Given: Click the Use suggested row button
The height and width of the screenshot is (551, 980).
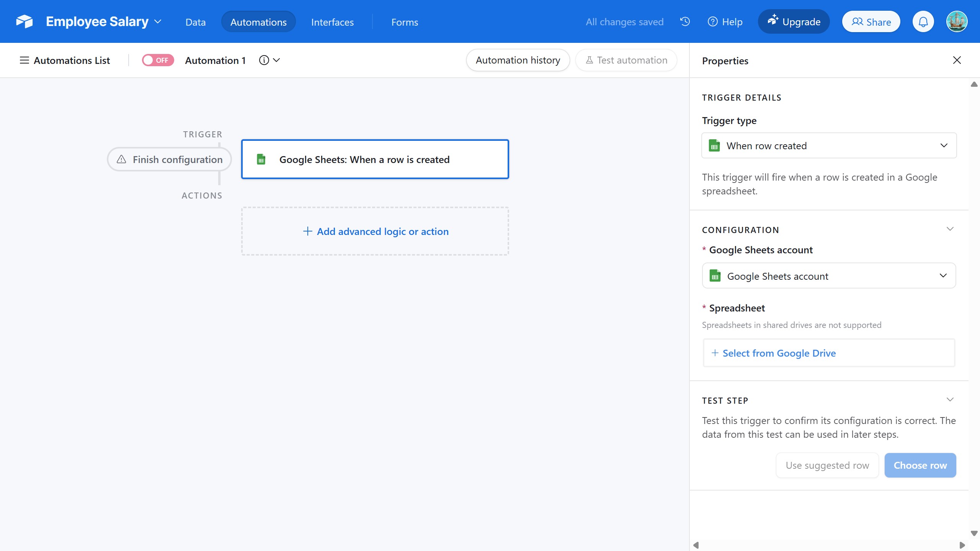Looking at the screenshot, I should point(827,465).
